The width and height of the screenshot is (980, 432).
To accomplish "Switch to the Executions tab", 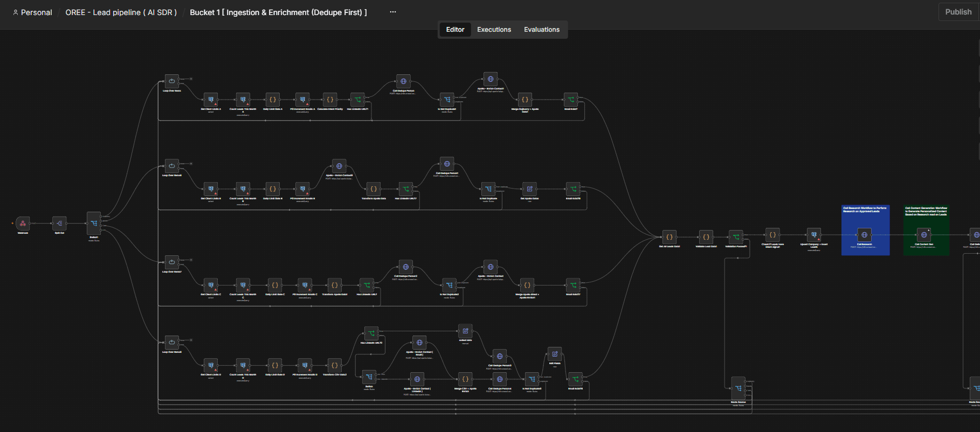I will click(x=494, y=30).
